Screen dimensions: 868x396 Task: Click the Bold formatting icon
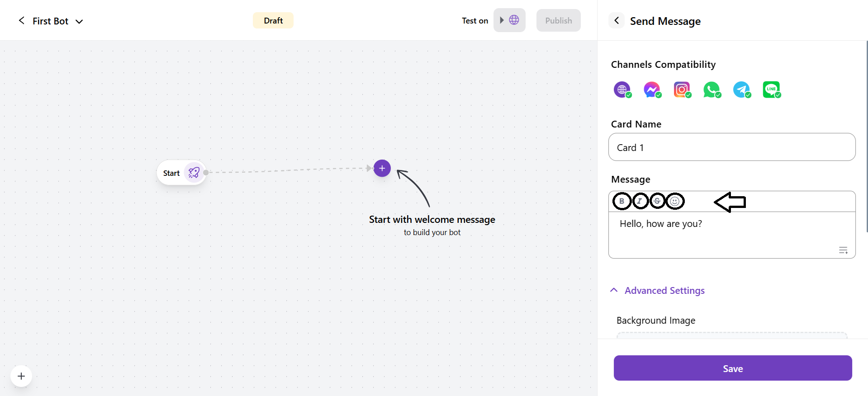[622, 201]
